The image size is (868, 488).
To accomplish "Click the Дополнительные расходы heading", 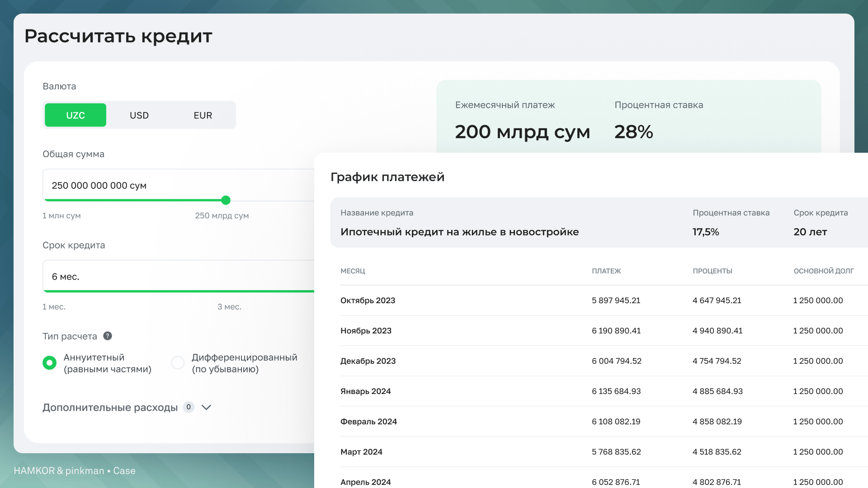I will click(x=110, y=407).
